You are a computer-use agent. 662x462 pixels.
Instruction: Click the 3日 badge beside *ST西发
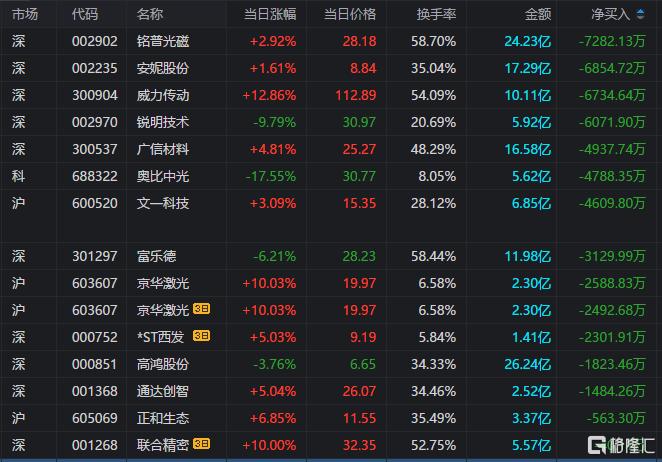coord(201,336)
